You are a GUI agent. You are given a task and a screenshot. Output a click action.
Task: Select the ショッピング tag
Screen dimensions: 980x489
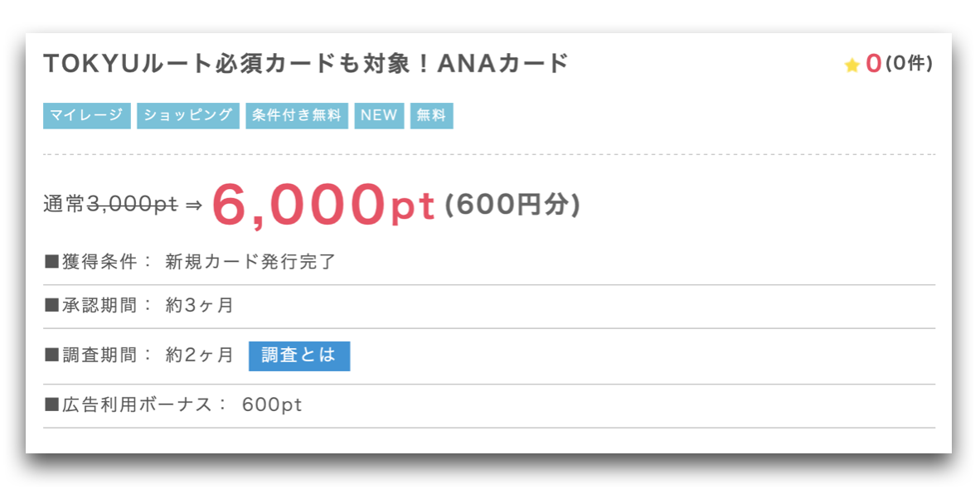pos(188,116)
